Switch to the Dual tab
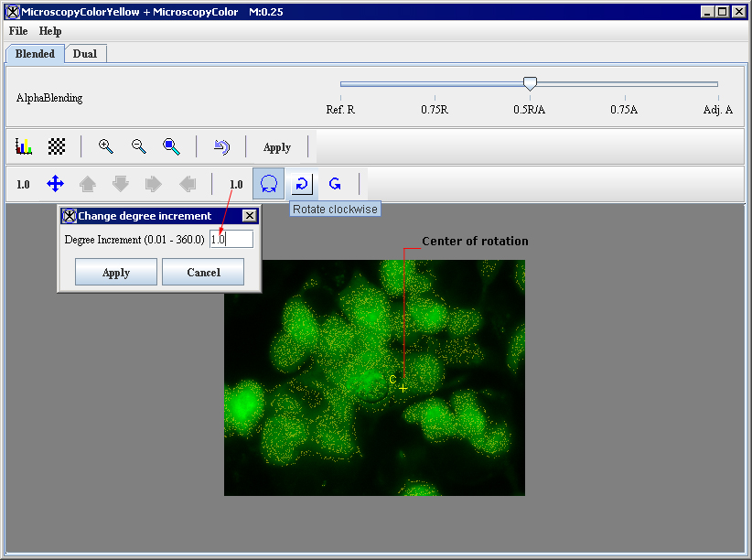Viewport: 752px width, 560px height. click(85, 54)
